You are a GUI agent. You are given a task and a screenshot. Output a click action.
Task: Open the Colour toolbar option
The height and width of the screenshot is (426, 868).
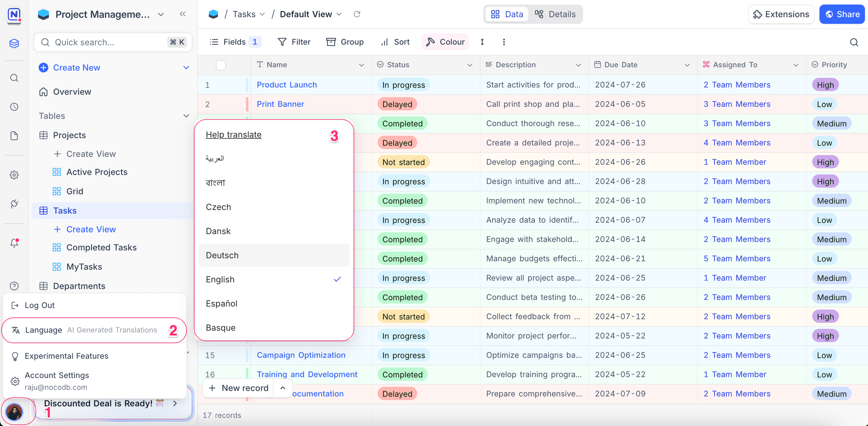click(x=445, y=42)
